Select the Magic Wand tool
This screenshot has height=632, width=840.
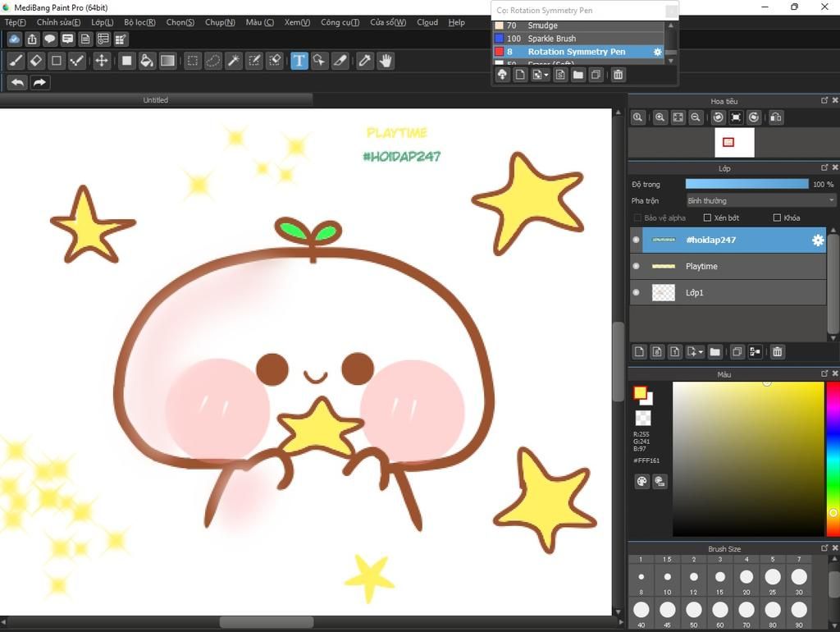pos(234,61)
